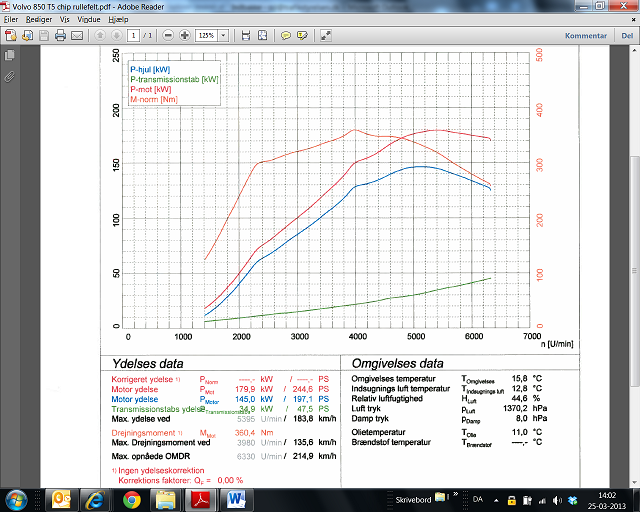The width and height of the screenshot is (640, 512).
Task: Show hidden tray icons arrow
Action: point(496,500)
